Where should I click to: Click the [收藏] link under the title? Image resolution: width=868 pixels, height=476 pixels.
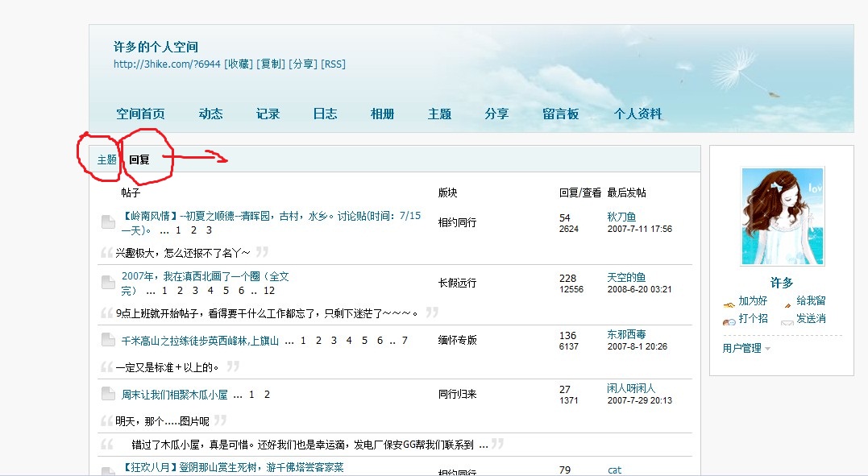point(238,64)
